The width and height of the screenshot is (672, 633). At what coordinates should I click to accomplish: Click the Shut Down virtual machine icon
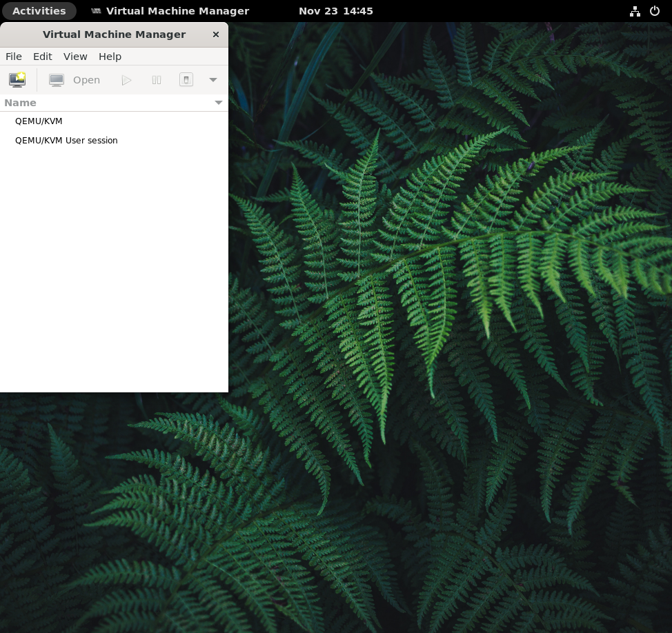pyautogui.click(x=186, y=79)
